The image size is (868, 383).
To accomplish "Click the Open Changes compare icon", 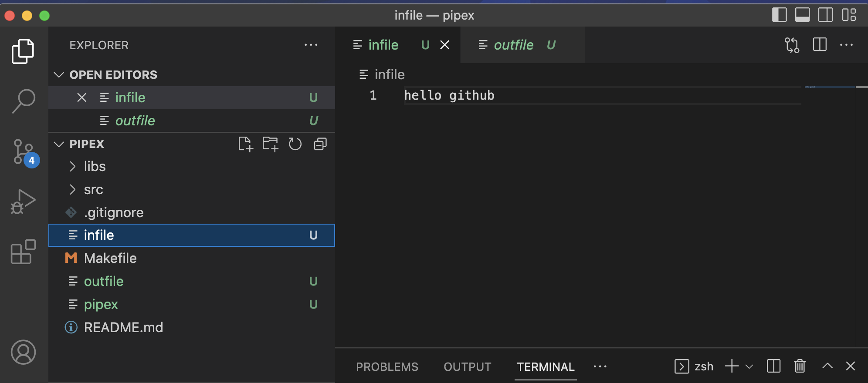I will coord(792,45).
